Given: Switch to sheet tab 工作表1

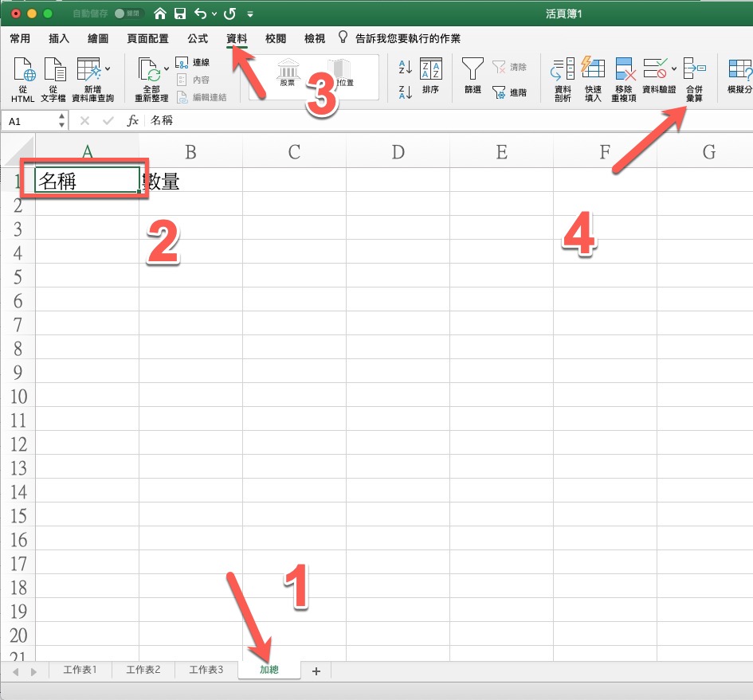Looking at the screenshot, I should click(80, 670).
